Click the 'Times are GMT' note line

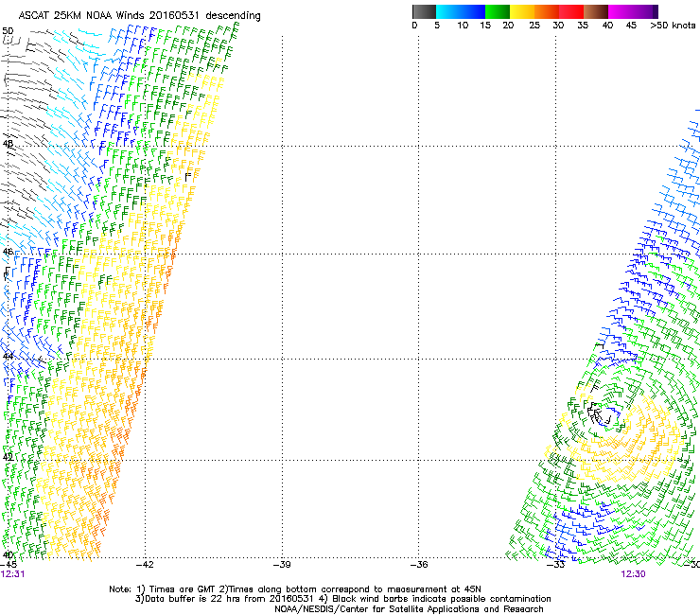[295, 589]
